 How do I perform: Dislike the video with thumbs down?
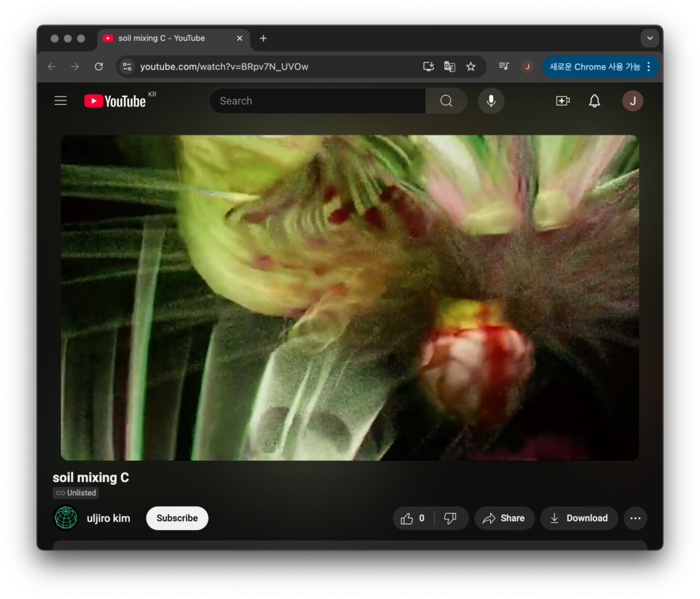click(x=450, y=518)
